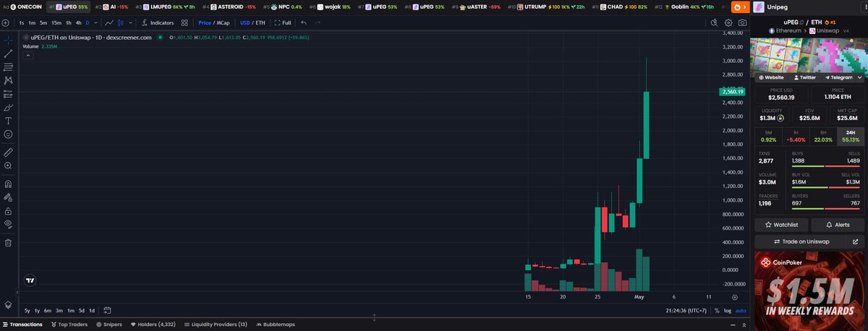Add uPEG to Watchlist
Viewport: 868px width, 331px height.
(781, 225)
